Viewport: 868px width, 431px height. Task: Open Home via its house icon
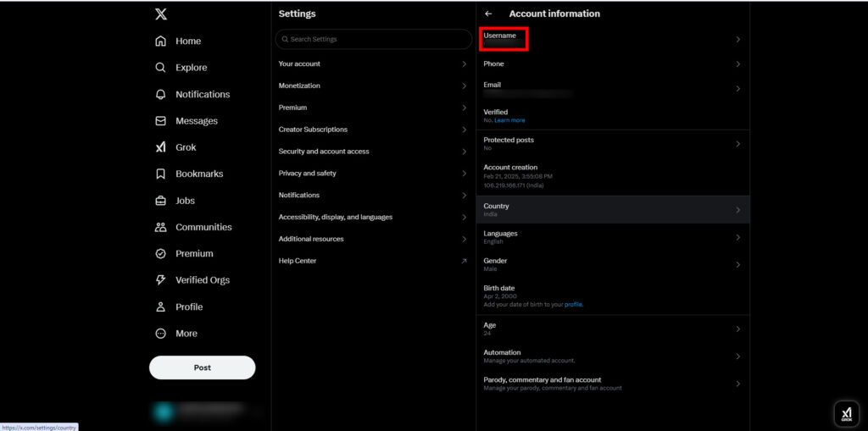[160, 41]
